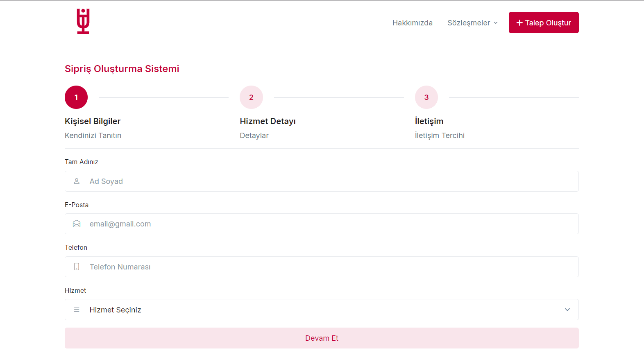
Task: Click the envelope icon in E-Posta field
Action: (x=77, y=224)
